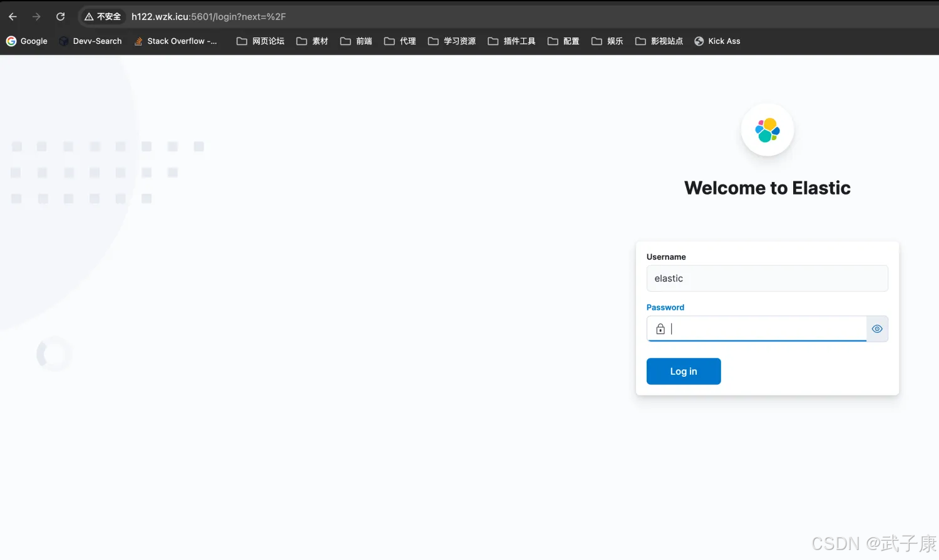Open the Devv-Search bookmark
This screenshot has width=939, height=560.
pos(90,41)
